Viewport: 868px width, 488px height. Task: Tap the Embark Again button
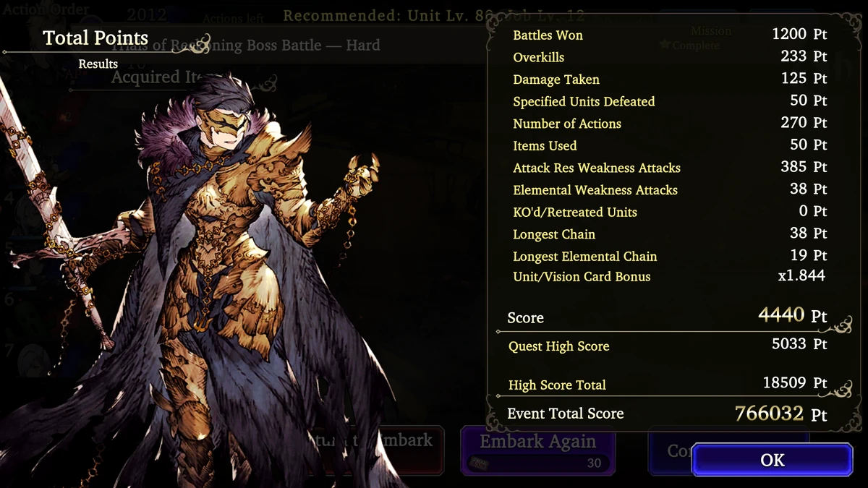point(538,450)
